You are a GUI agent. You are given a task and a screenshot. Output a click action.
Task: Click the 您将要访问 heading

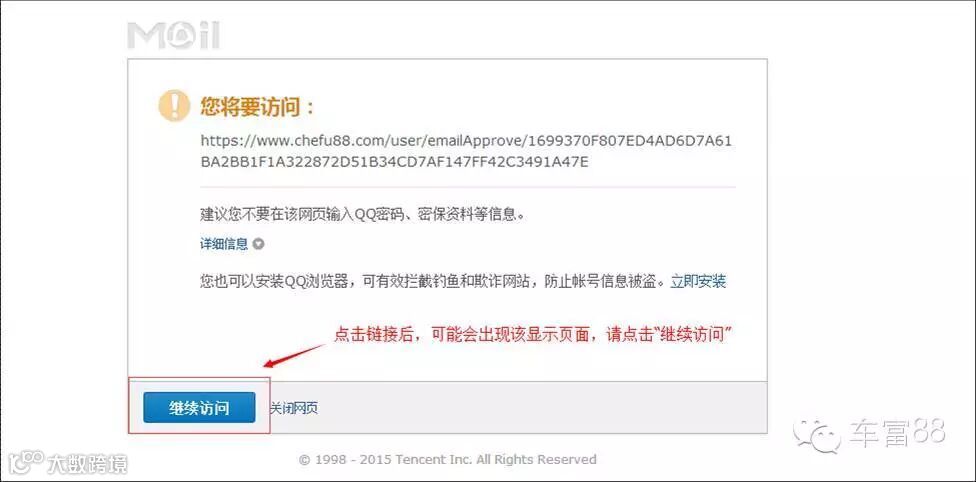257,106
